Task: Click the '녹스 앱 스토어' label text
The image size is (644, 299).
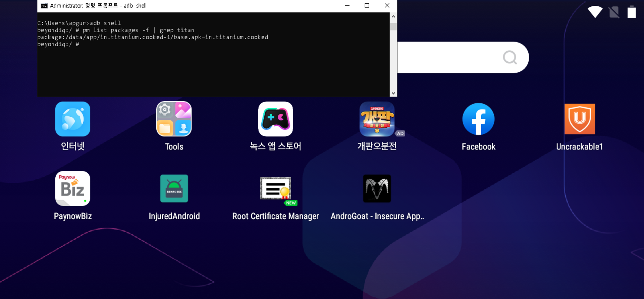Action: click(x=275, y=146)
